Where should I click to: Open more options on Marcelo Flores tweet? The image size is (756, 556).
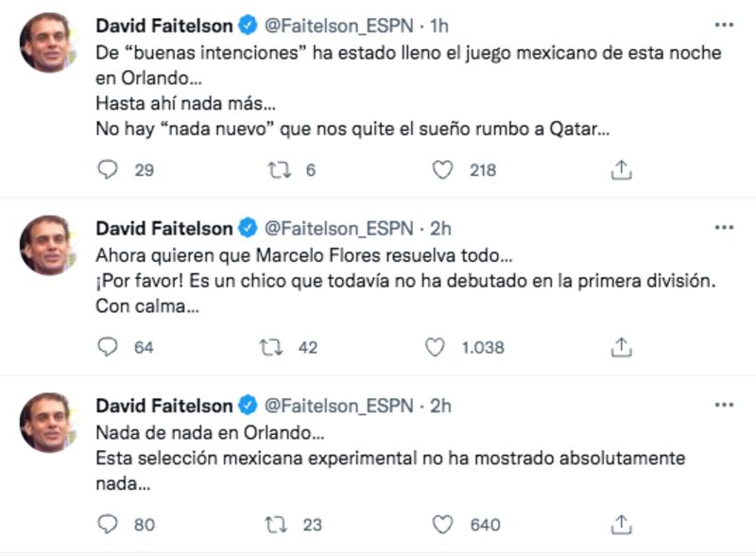(724, 228)
